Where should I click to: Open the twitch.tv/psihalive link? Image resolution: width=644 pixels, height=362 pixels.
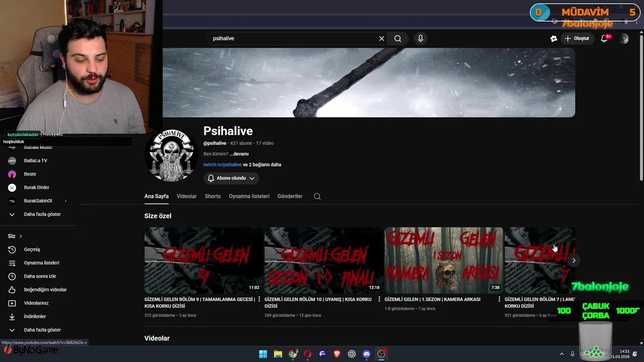pyautogui.click(x=222, y=164)
